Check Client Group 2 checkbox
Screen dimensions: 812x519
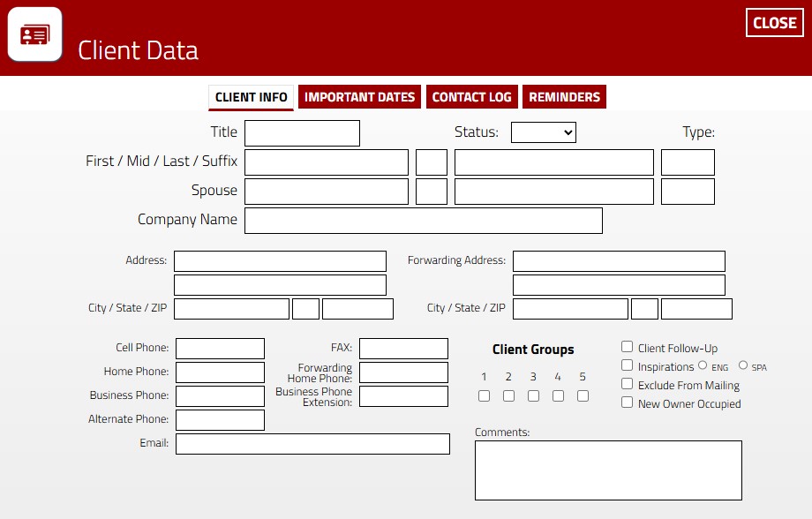pyautogui.click(x=509, y=395)
